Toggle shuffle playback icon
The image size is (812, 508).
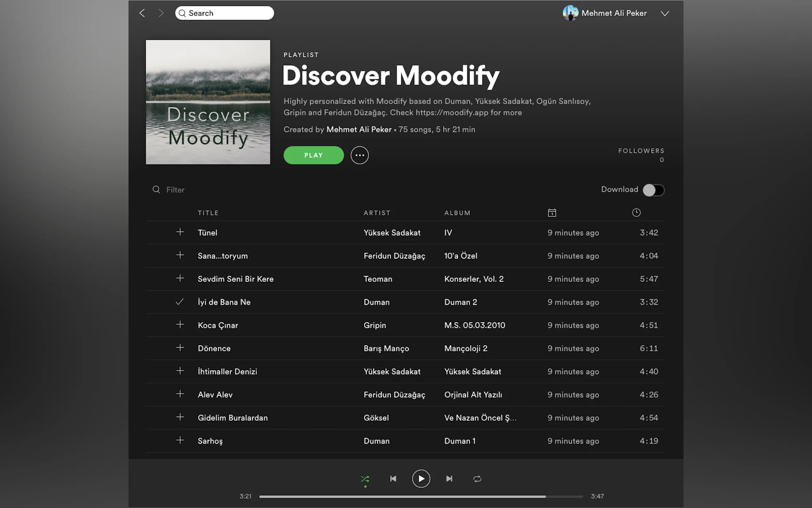(x=365, y=479)
